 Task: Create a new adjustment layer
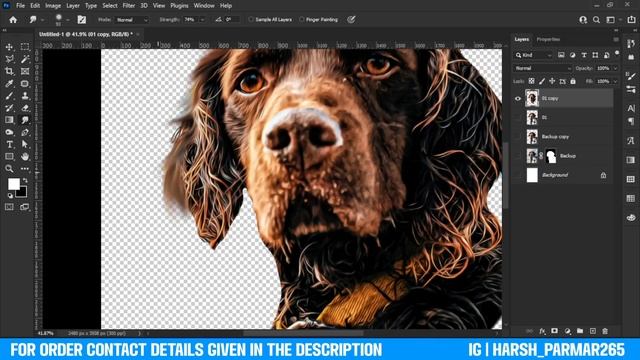[x=567, y=331]
